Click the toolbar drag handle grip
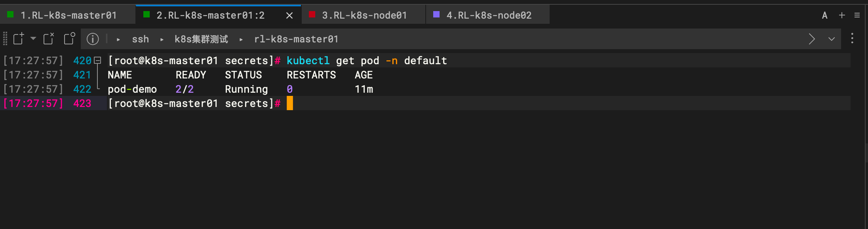The width and height of the screenshot is (868, 229). click(5, 39)
